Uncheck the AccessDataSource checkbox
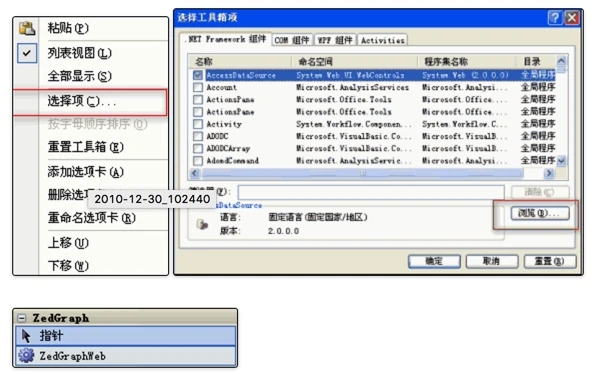Viewport: 591px width, 373px height. pyautogui.click(x=198, y=75)
